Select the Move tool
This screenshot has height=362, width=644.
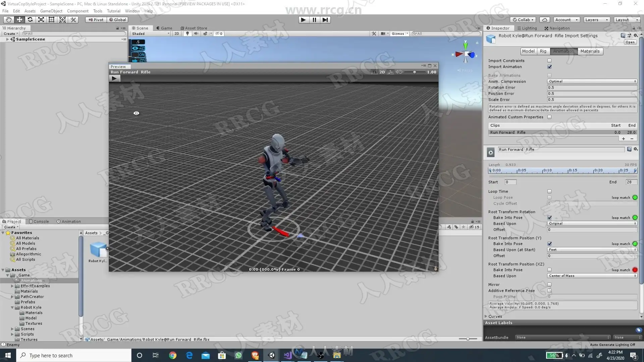pos(19,20)
